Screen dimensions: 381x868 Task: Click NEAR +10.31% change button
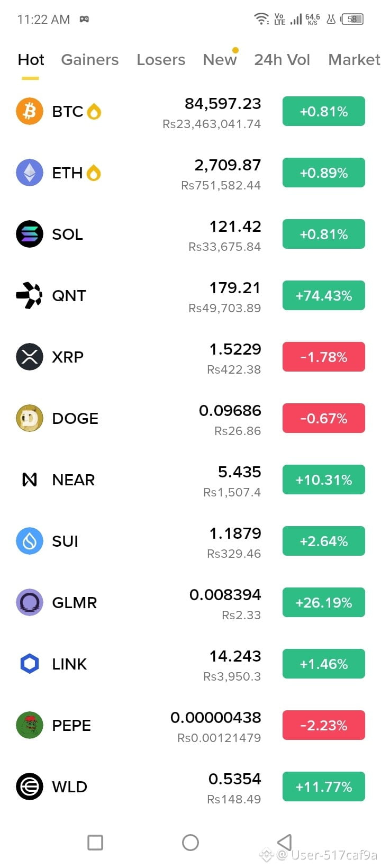click(324, 480)
